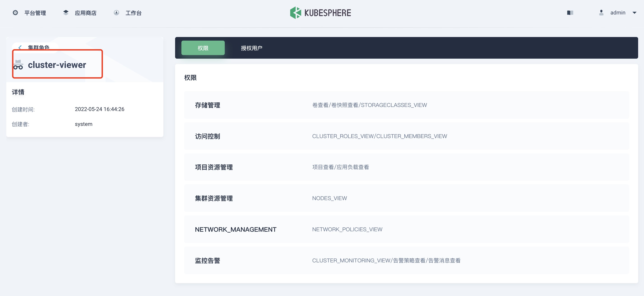Click the platform management gear icon

[x=15, y=13]
